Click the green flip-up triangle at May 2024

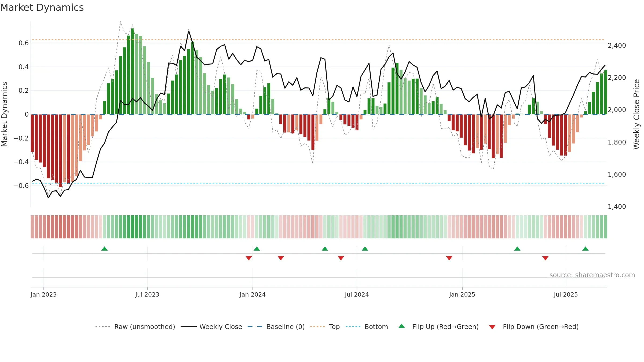point(325,249)
